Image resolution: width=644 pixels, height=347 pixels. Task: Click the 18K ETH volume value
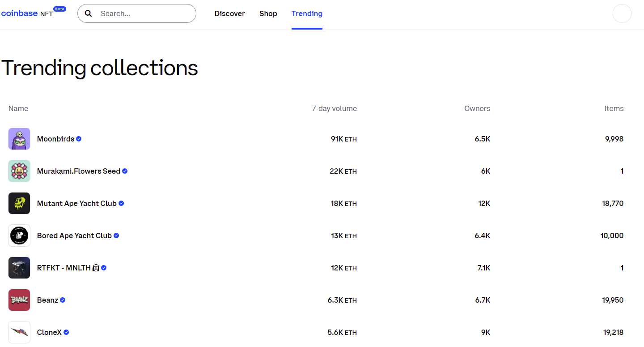click(344, 203)
